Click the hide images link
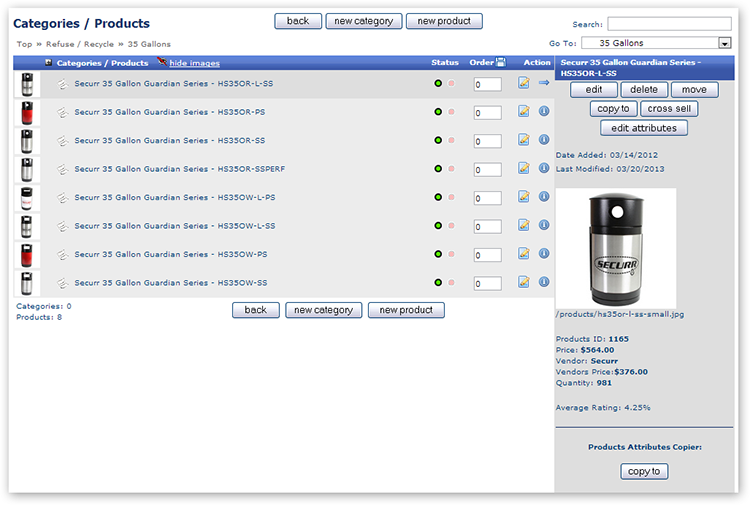The image size is (750, 505). [x=195, y=63]
